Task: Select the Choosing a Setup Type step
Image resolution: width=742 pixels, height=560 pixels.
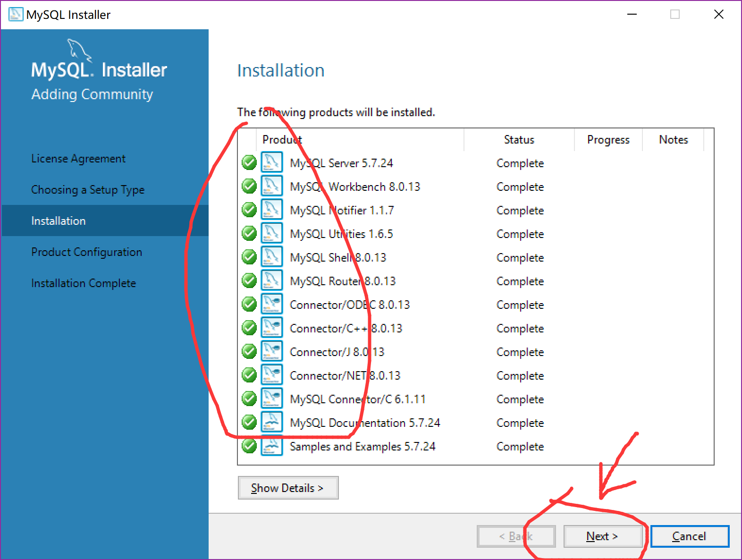Action: pos(88,190)
